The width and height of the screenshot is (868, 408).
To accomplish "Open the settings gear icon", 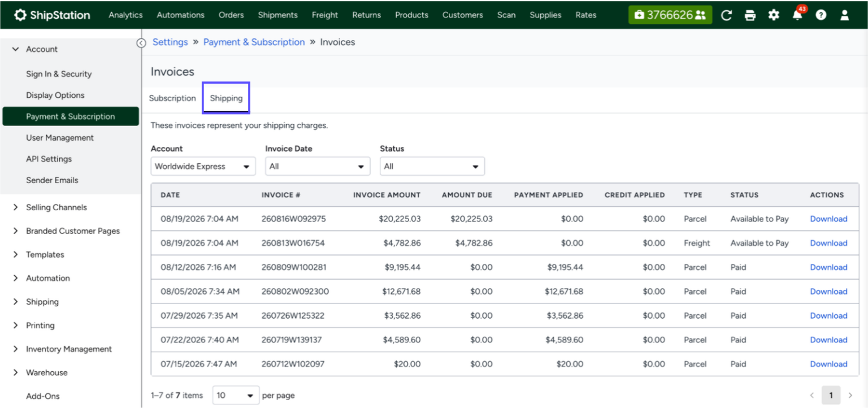I will pyautogui.click(x=774, y=15).
